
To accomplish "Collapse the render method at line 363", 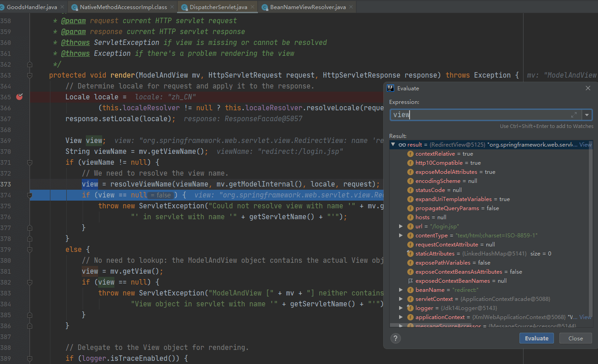I will (30, 75).
